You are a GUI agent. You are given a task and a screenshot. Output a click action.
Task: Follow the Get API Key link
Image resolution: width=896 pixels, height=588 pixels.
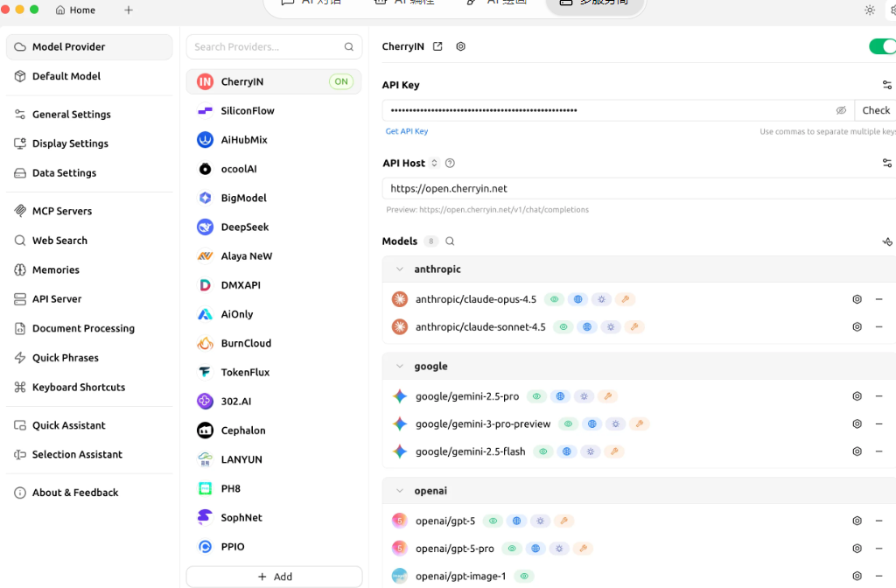tap(407, 131)
